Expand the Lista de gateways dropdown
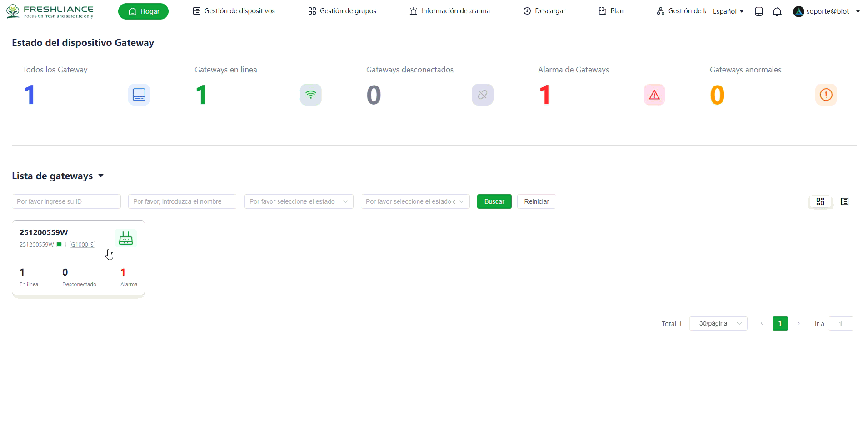868x423 pixels. tap(101, 176)
